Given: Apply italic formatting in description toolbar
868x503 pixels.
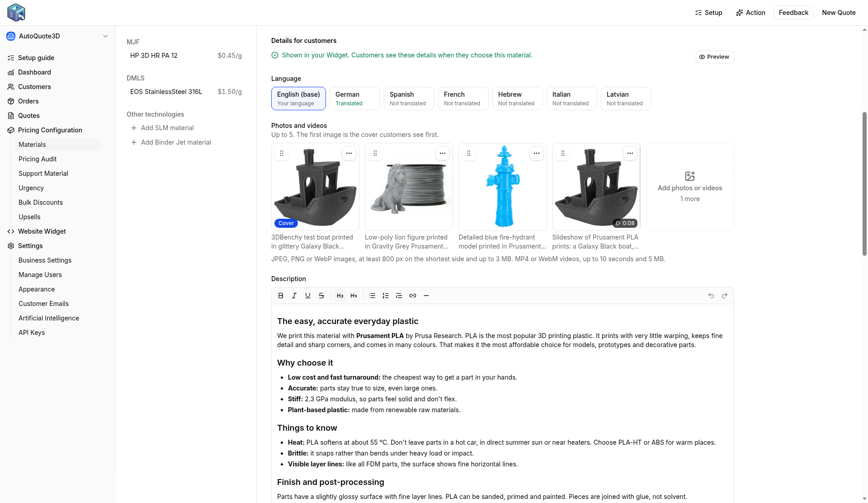Looking at the screenshot, I should (x=294, y=296).
